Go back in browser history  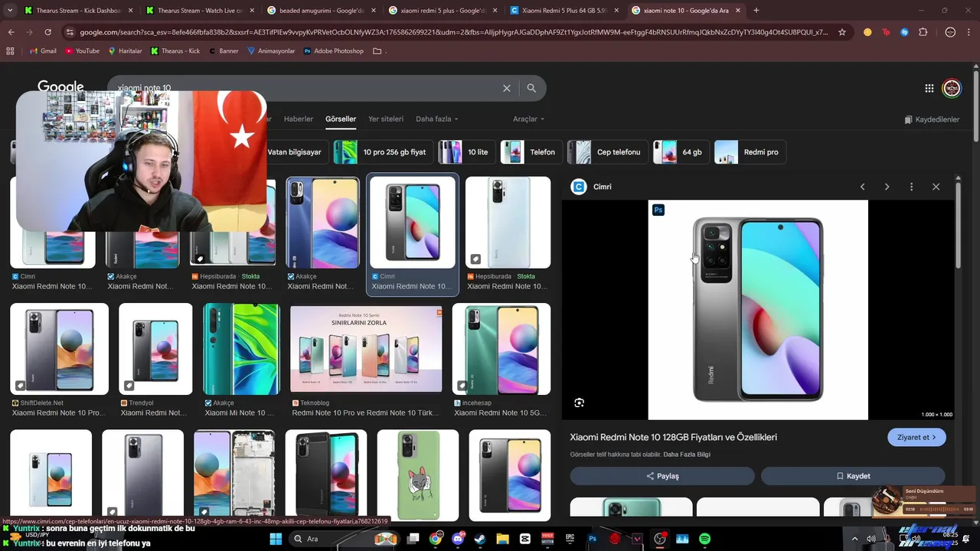pyautogui.click(x=11, y=32)
